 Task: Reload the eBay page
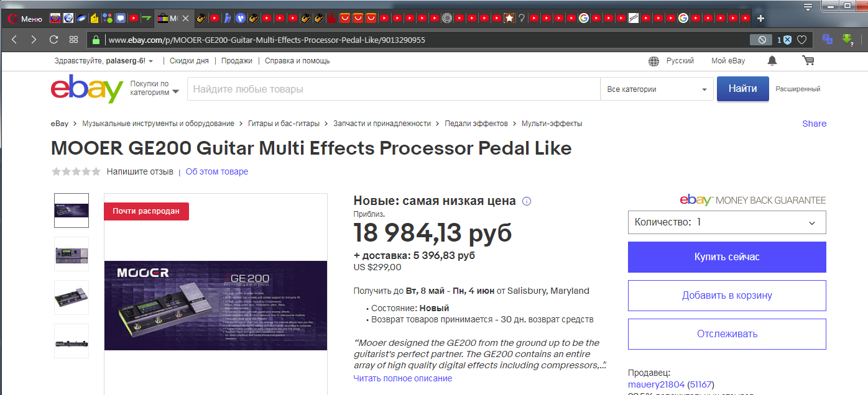(x=53, y=40)
